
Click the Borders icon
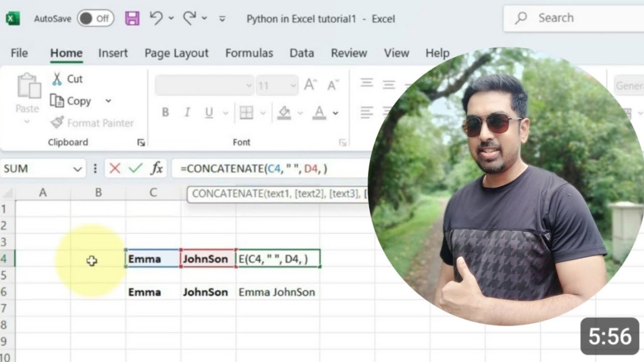(246, 113)
